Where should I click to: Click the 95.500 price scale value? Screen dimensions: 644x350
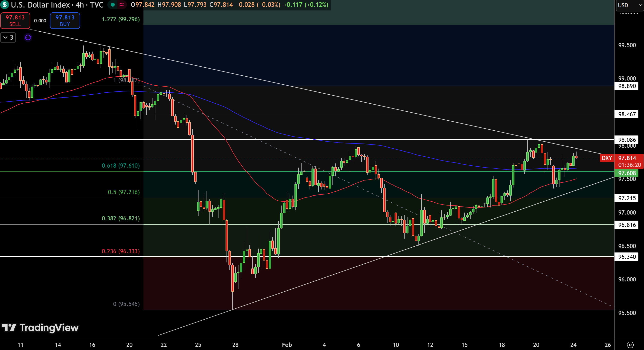(627, 313)
